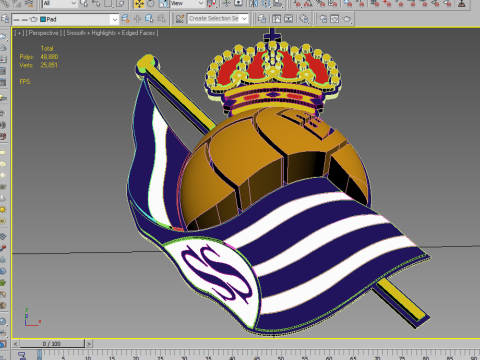
Task: Activate the highlighted Select and Move tool
Action: (139, 4)
